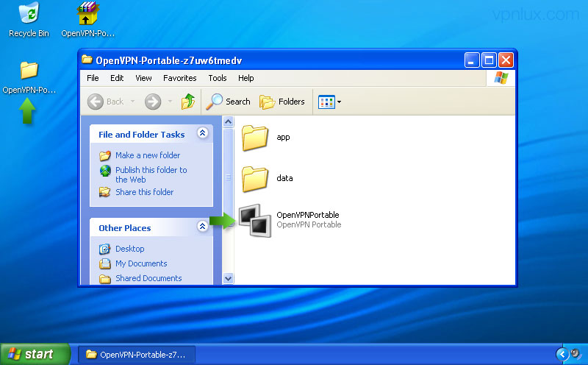588x365 pixels.
Task: Click the Shared Documents folder icon
Action: click(104, 279)
